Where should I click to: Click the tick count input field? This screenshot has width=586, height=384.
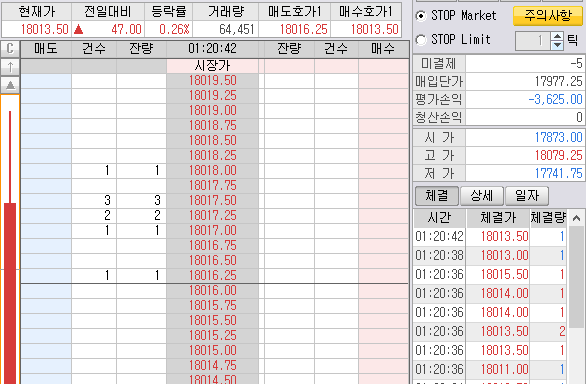point(533,41)
